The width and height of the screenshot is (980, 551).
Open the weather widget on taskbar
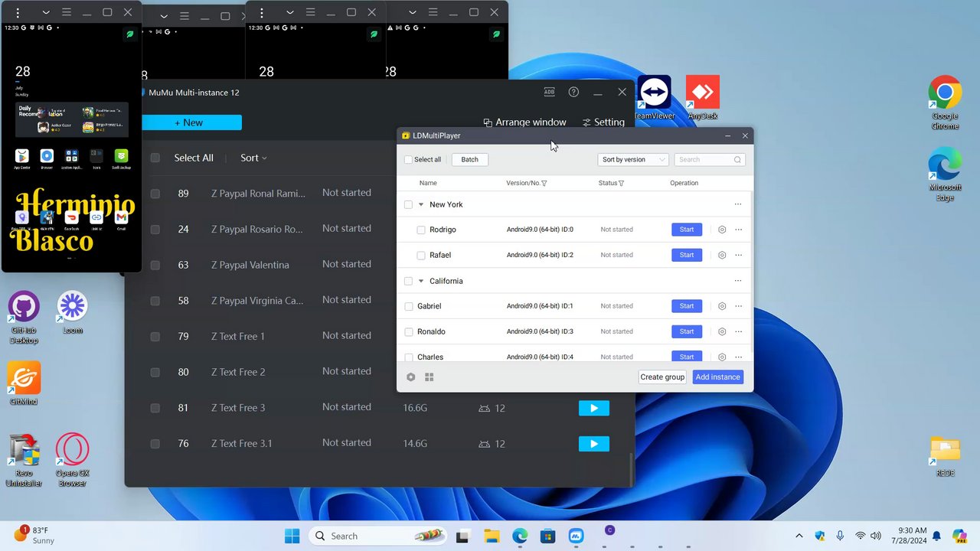[34, 535]
